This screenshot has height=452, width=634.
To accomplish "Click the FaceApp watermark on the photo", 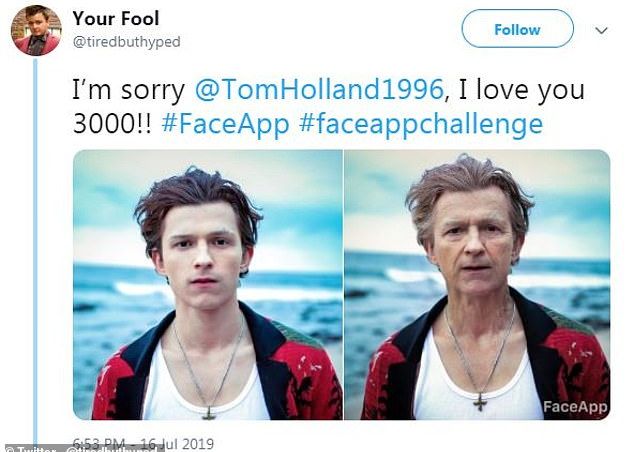I will click(576, 407).
